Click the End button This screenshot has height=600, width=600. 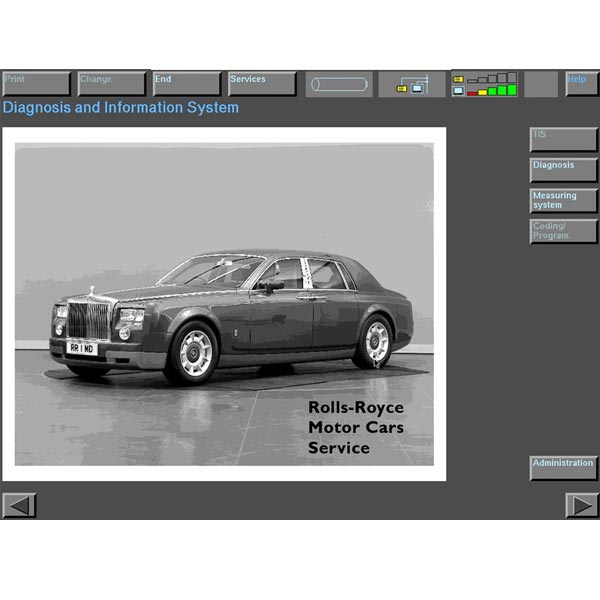(x=187, y=83)
